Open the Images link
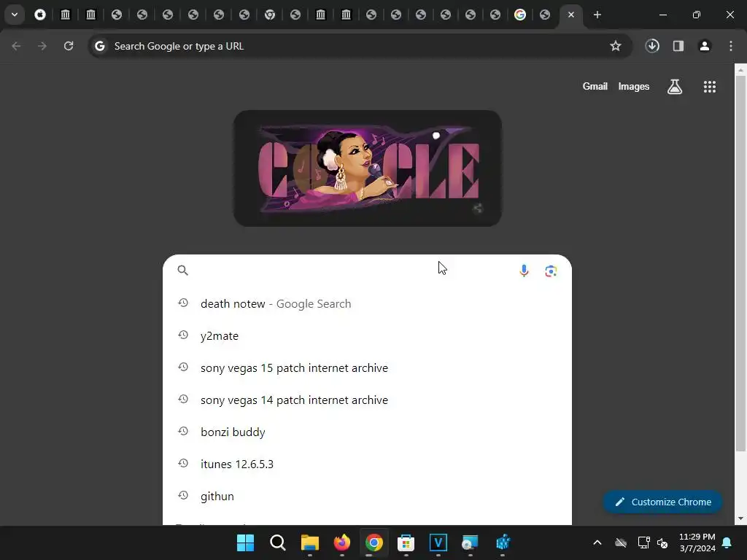747x560 pixels. pos(634,87)
